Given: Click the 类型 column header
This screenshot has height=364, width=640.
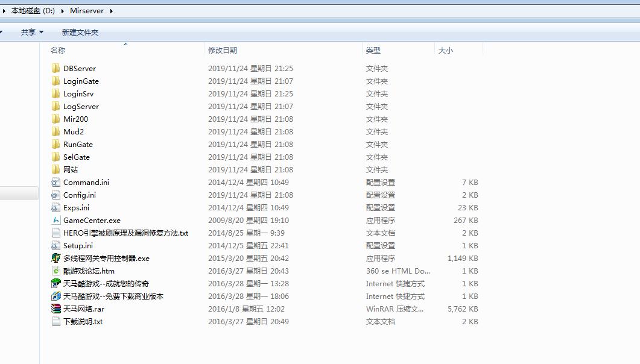Looking at the screenshot, I should (x=374, y=51).
